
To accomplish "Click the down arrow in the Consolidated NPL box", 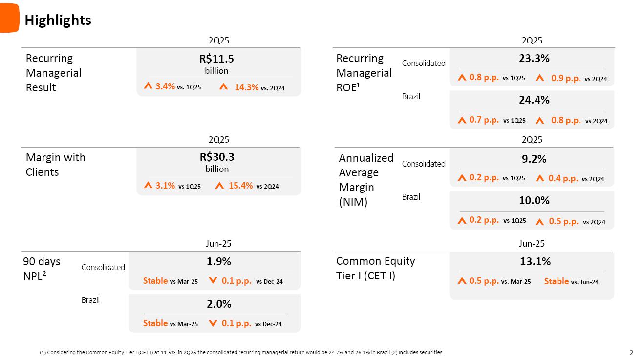I will [213, 281].
